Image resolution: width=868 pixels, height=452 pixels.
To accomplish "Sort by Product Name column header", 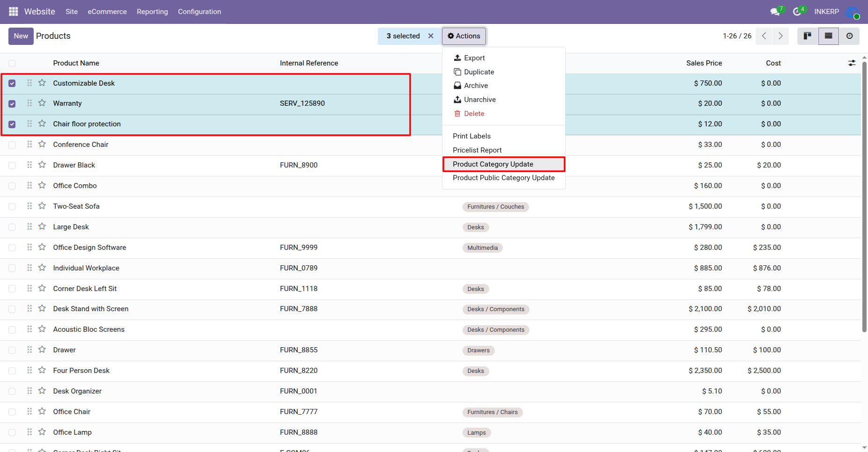I will tap(76, 63).
